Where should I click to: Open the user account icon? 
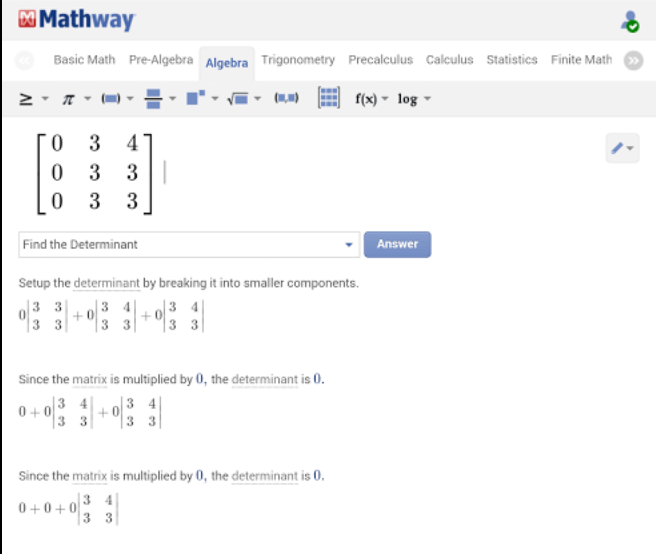[x=630, y=22]
